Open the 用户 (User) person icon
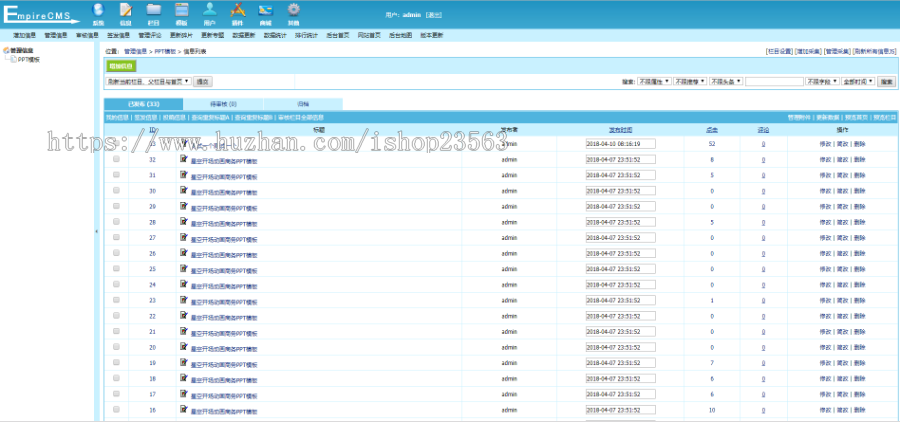Image resolution: width=900 pixels, height=422 pixels. tap(210, 10)
